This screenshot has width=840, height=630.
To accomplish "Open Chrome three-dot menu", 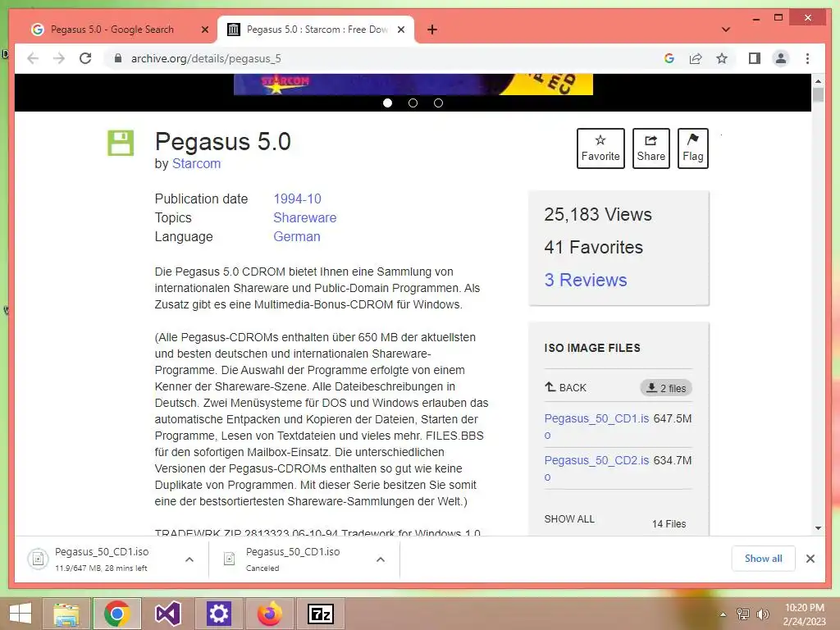I will coord(807,58).
